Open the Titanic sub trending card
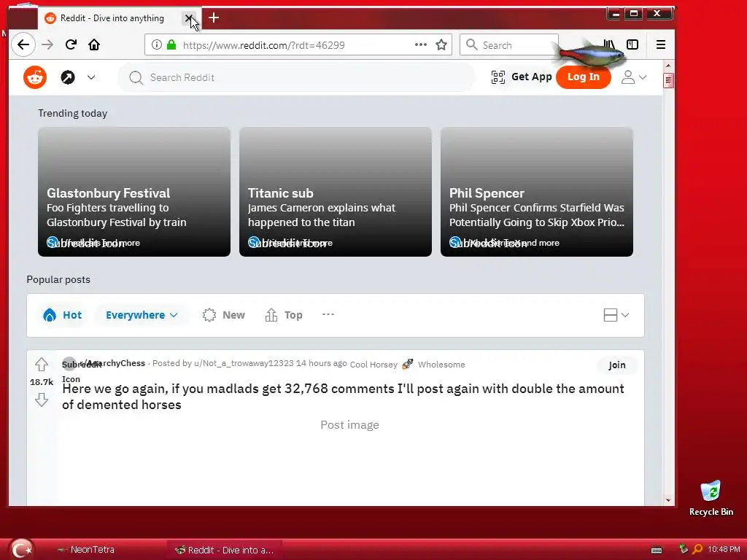Viewport: 747px width, 560px height. (x=336, y=192)
